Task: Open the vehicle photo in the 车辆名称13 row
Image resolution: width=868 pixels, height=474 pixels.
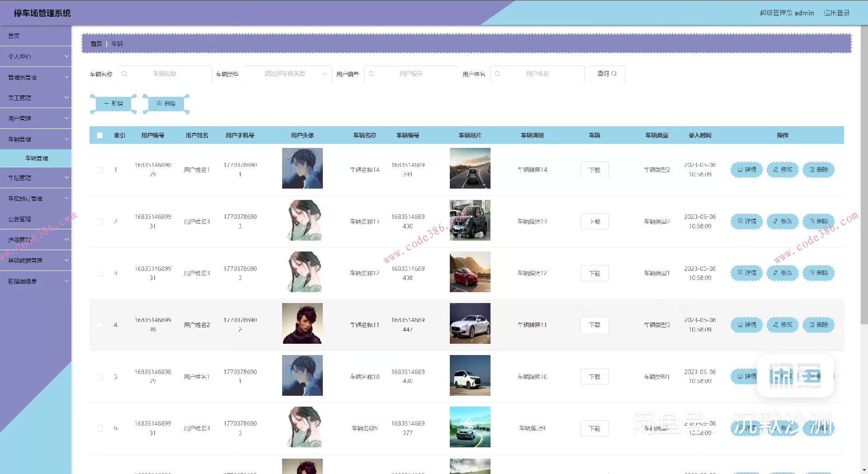Action: pyautogui.click(x=470, y=220)
